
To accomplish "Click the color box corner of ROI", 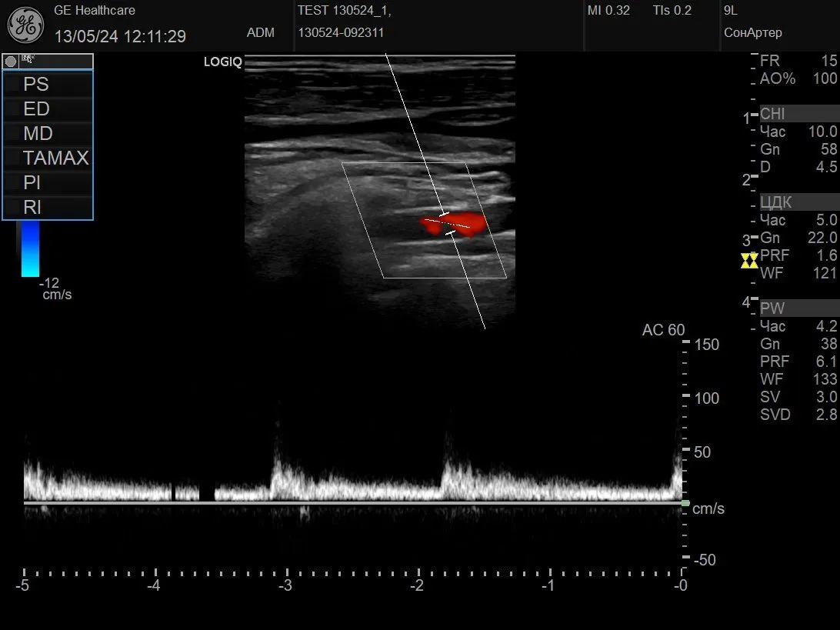I will pyautogui.click(x=342, y=163).
